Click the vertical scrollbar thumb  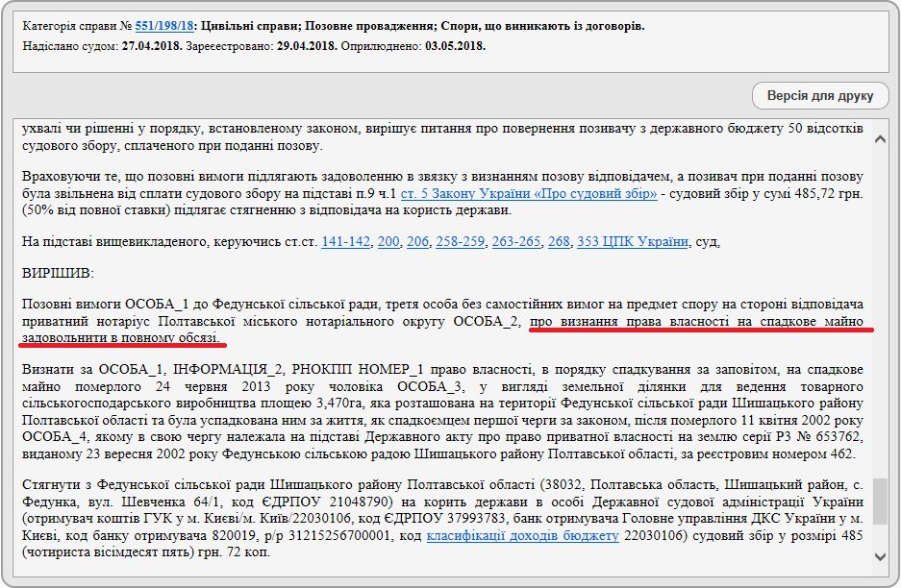[880, 502]
